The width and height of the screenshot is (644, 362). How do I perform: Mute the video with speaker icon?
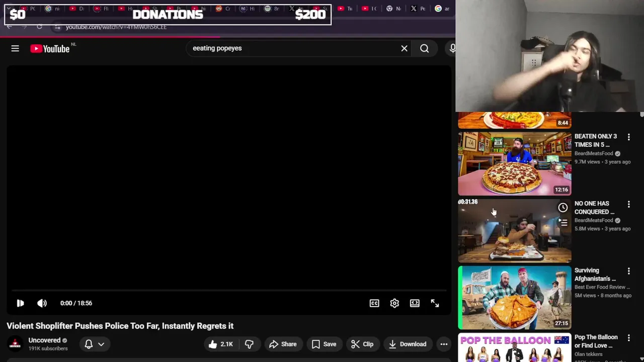42,303
